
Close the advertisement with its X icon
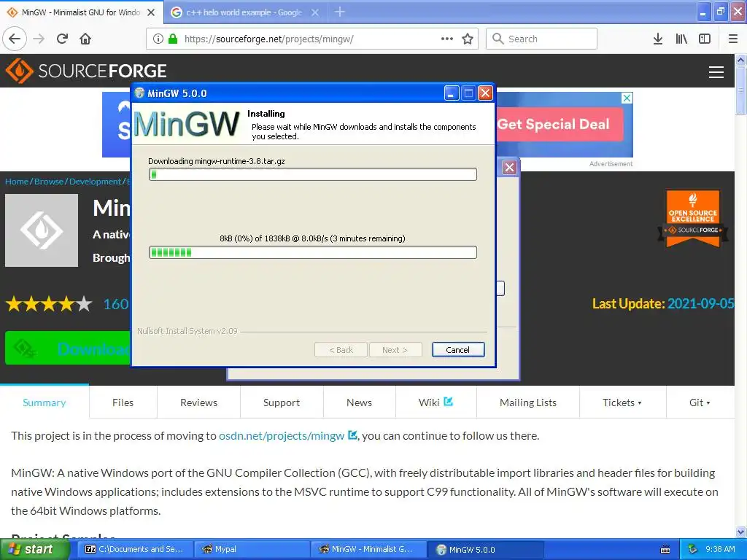(x=627, y=98)
